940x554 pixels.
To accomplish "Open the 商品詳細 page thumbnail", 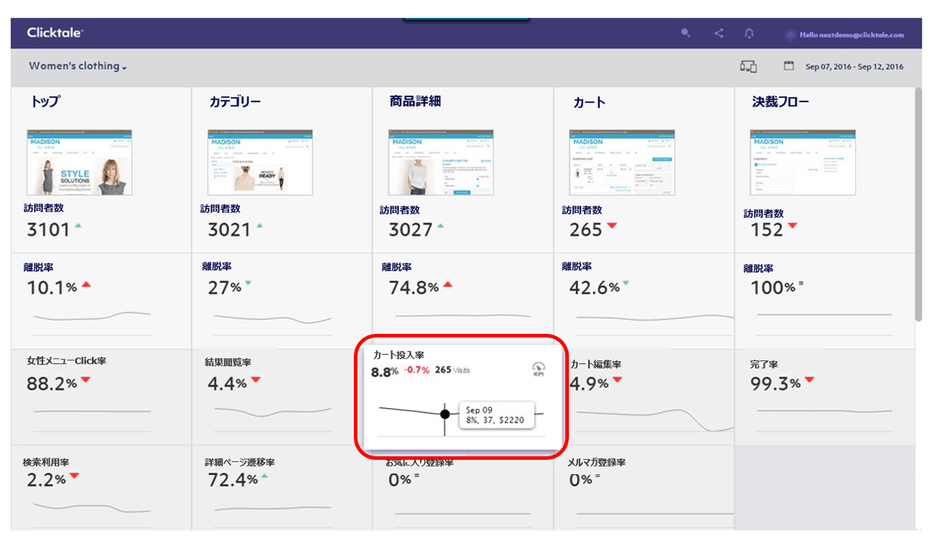I will [440, 162].
